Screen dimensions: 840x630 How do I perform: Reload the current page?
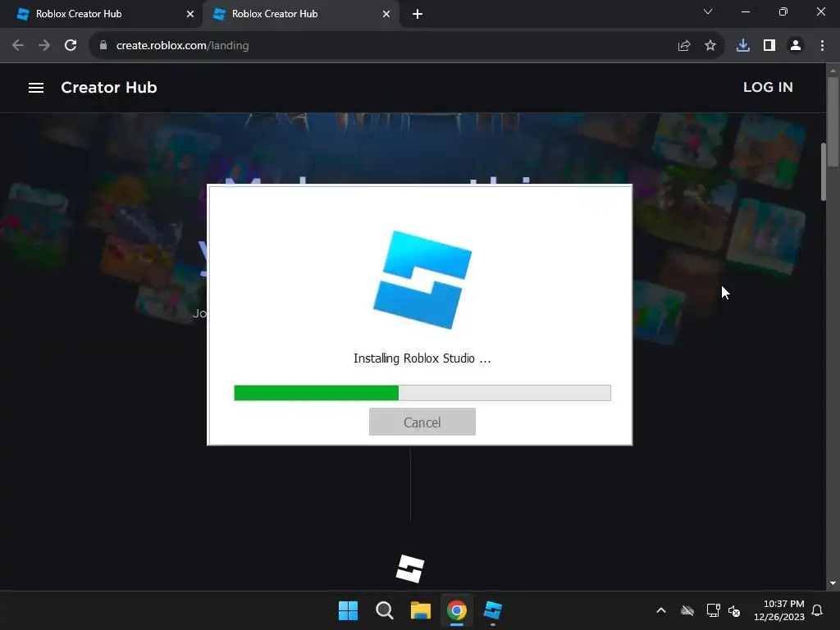coord(71,46)
